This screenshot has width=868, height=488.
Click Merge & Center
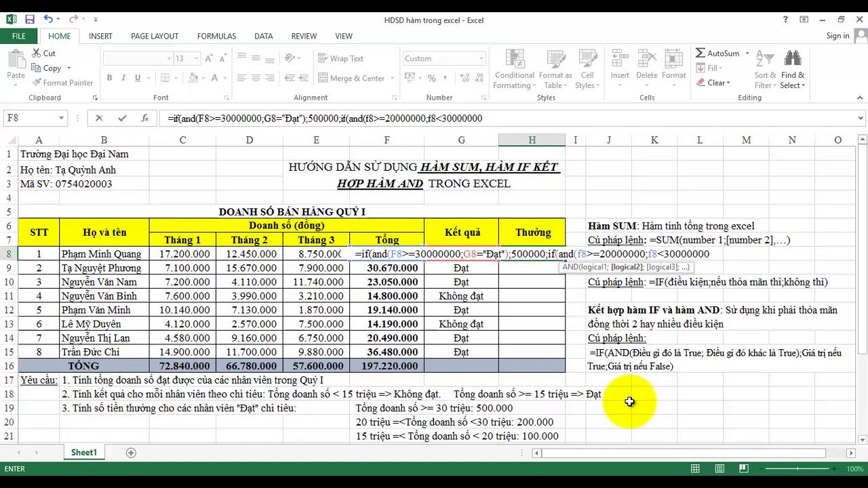coord(351,78)
